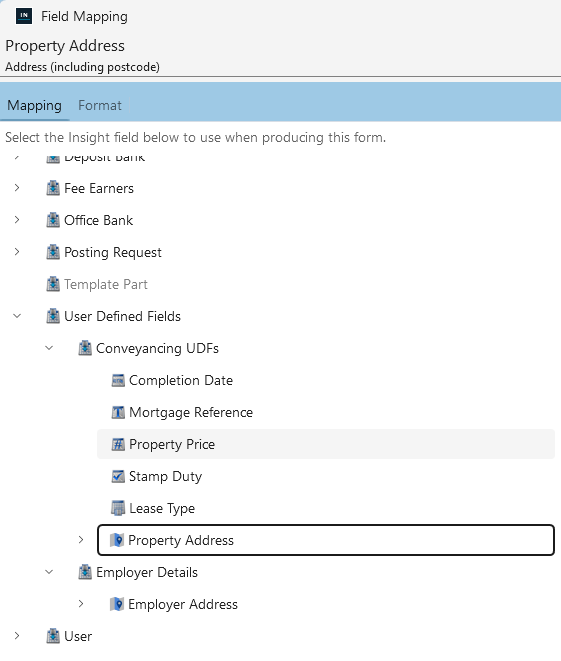Click the Property Price number field icon
This screenshot has height=661, width=561.
[118, 444]
